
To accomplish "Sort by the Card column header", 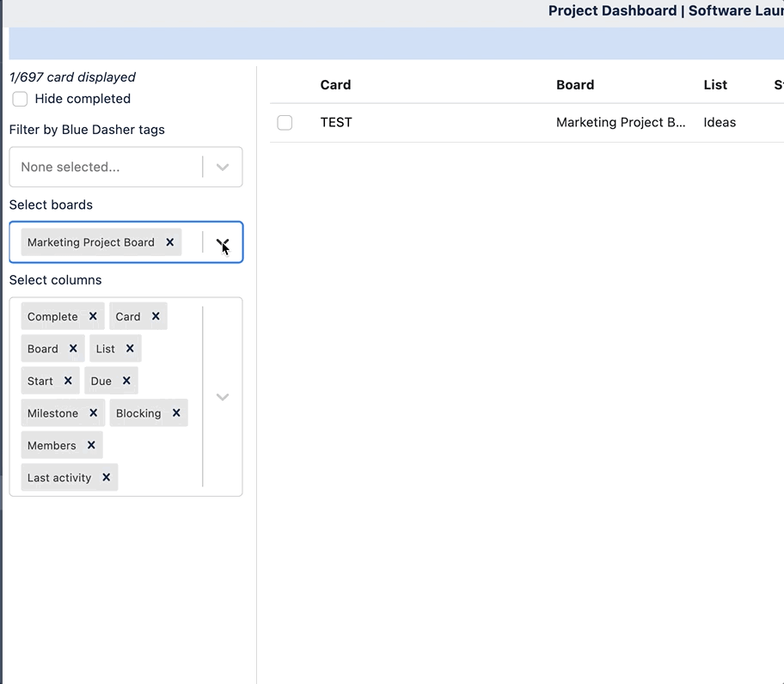I will pos(335,84).
